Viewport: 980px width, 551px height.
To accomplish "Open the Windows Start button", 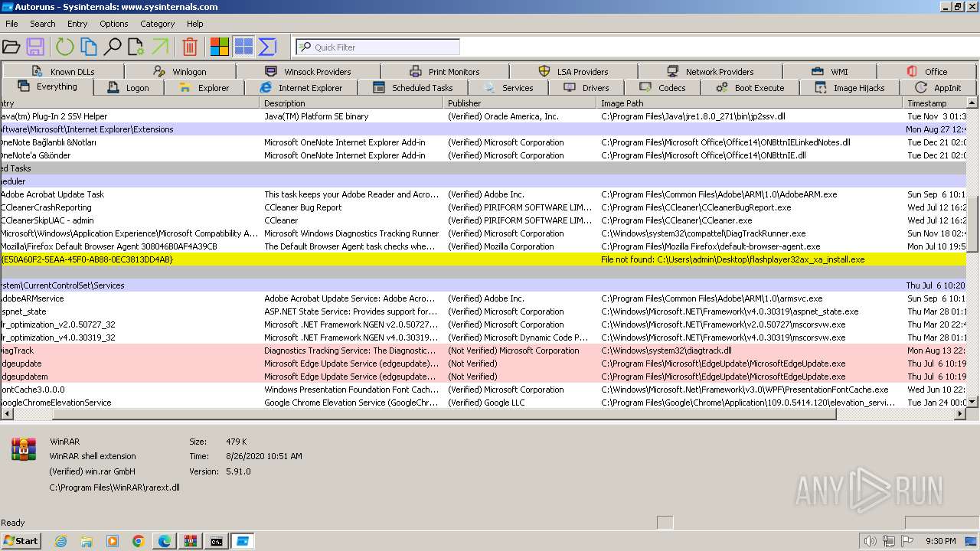I will click(x=21, y=541).
